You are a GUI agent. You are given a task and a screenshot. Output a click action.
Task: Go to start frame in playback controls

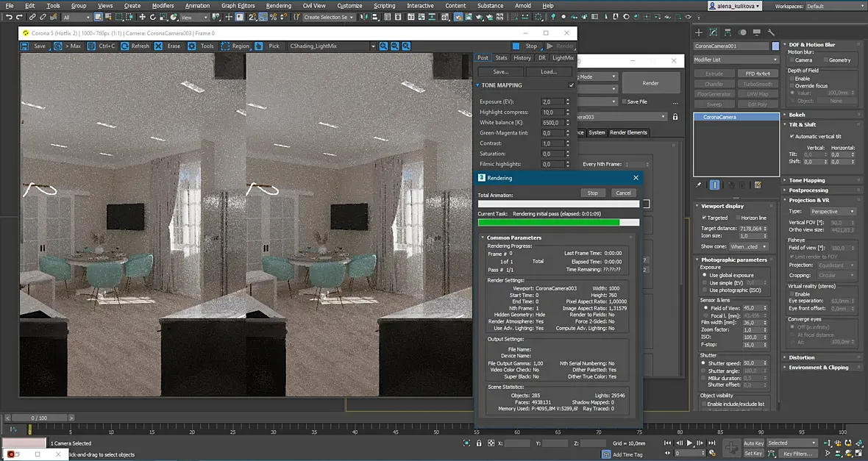click(668, 443)
